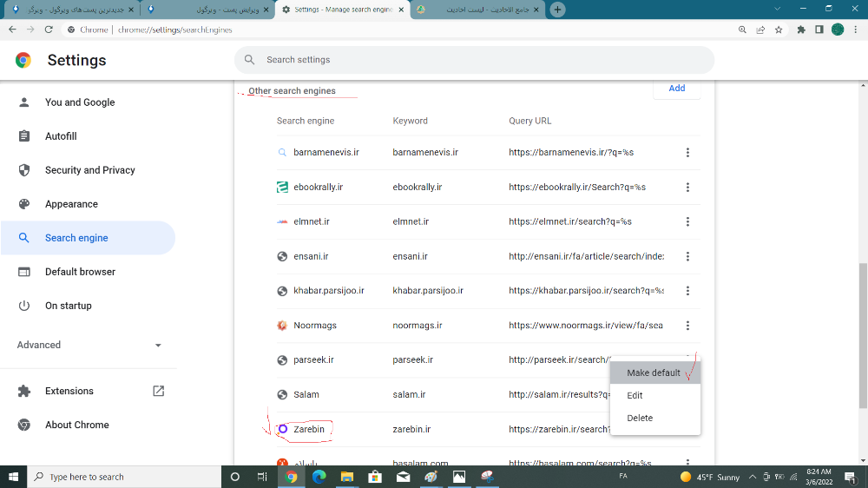Image resolution: width=868 pixels, height=488 pixels.
Task: Click the magnifier icon in Search settings
Action: coord(250,59)
